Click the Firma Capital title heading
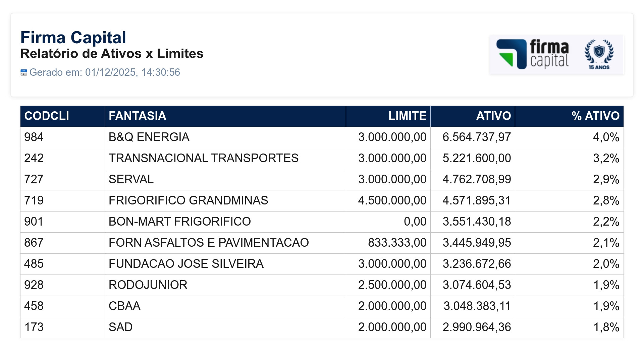Screen dimensions: 644x362 click(73, 38)
